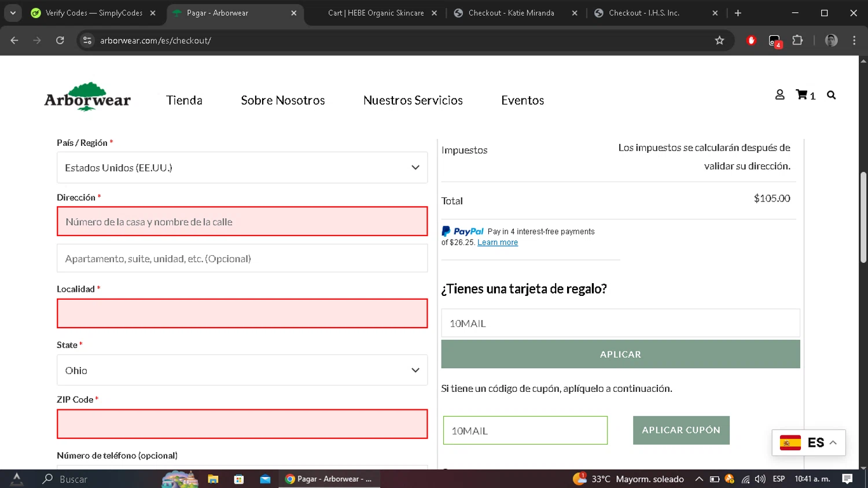Click browser forward arrow
Image resolution: width=868 pixels, height=488 pixels.
(x=37, y=40)
